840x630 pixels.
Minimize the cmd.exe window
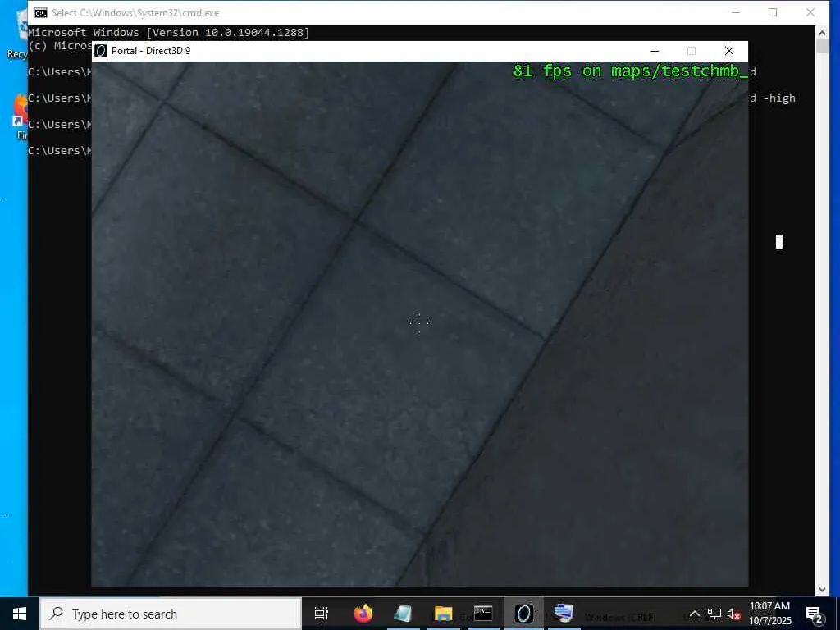[x=736, y=12]
